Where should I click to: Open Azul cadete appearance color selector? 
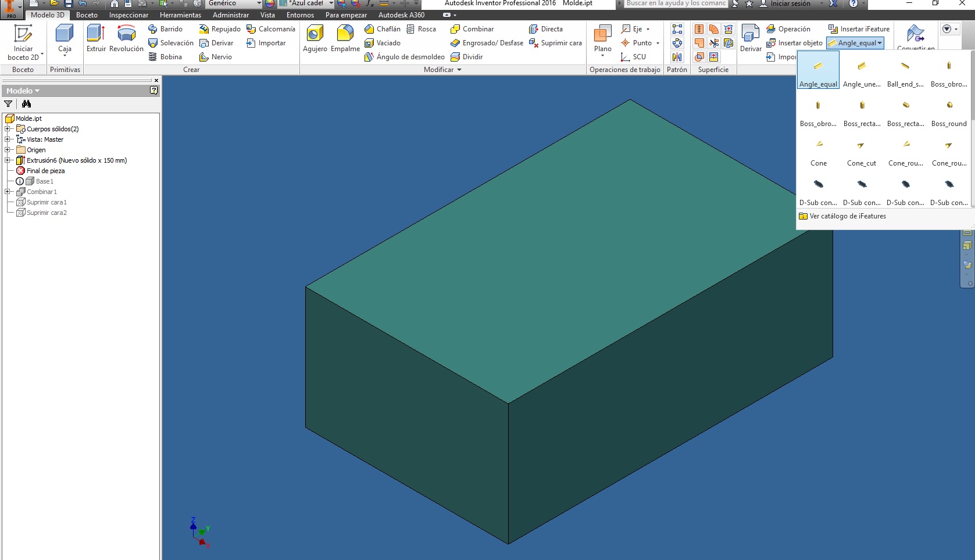tap(306, 3)
